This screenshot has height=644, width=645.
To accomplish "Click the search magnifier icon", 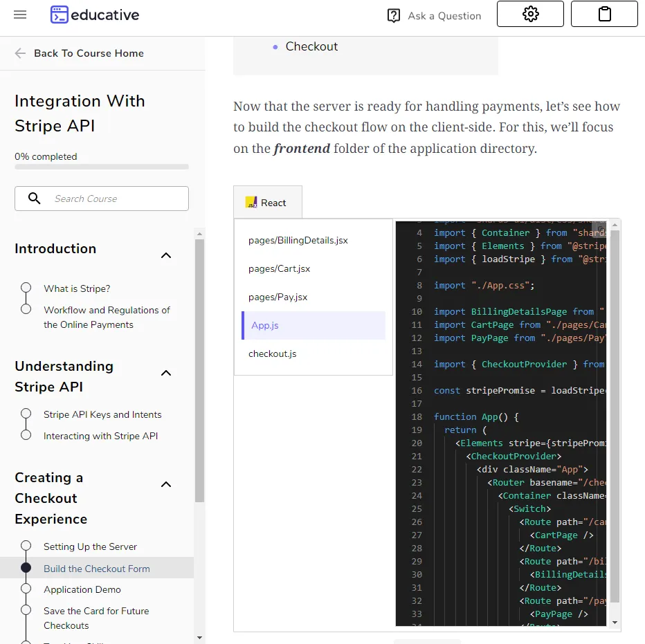I will point(34,199).
